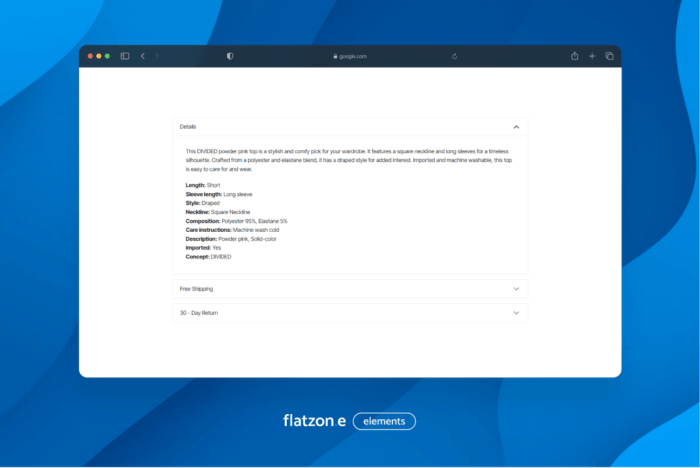Select the 30 - Day Return header label
This screenshot has height=468, width=700.
click(x=199, y=313)
